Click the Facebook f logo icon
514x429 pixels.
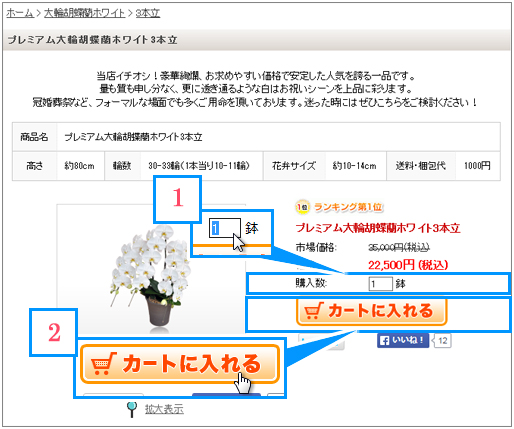(384, 341)
